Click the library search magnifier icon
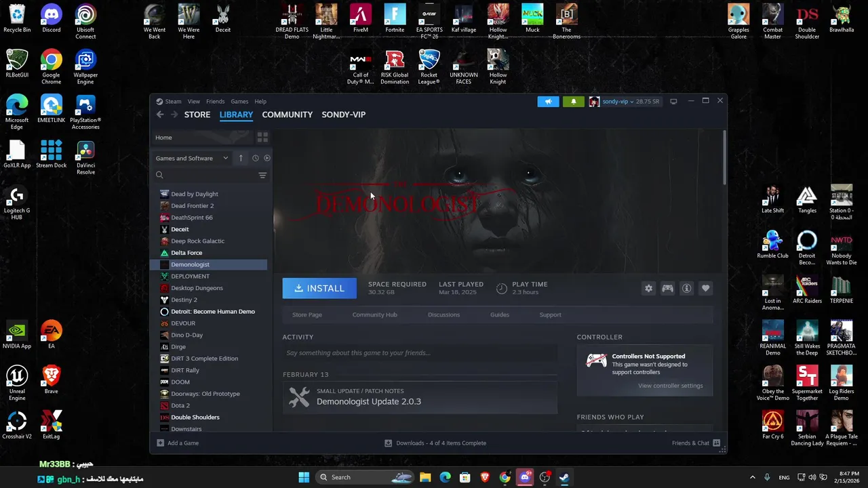Screen dimensions: 868x488 click(159, 176)
